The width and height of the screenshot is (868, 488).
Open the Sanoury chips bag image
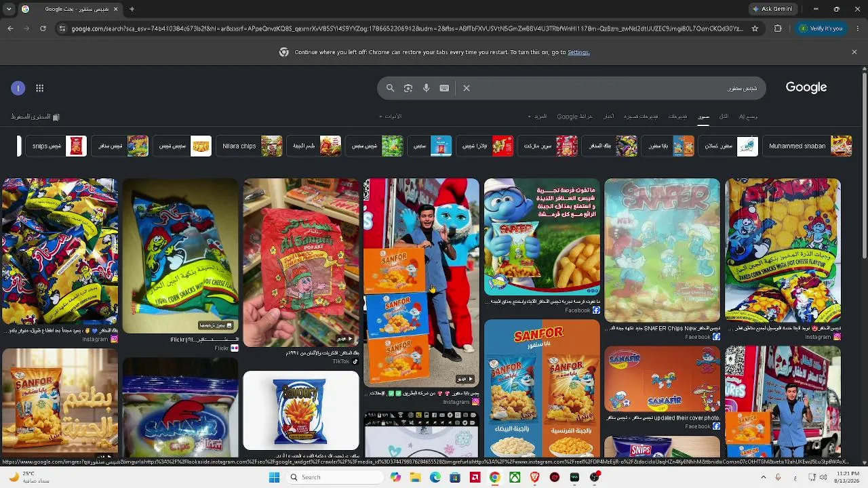(x=301, y=411)
